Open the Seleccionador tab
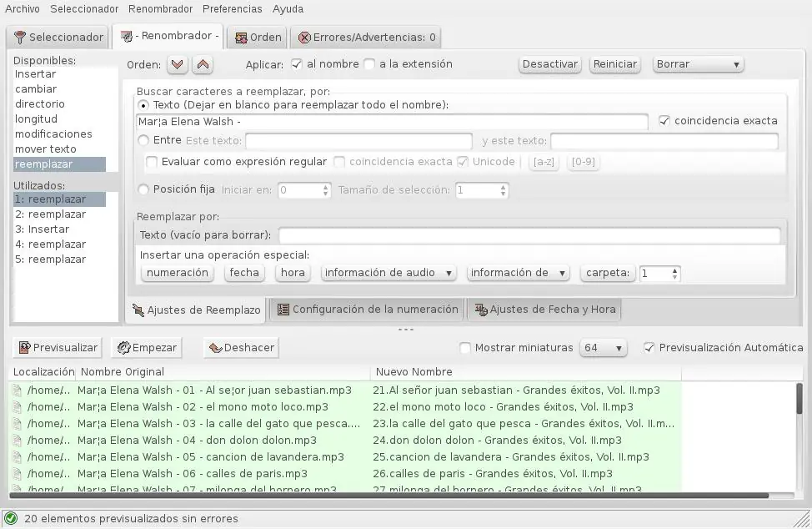 point(58,38)
